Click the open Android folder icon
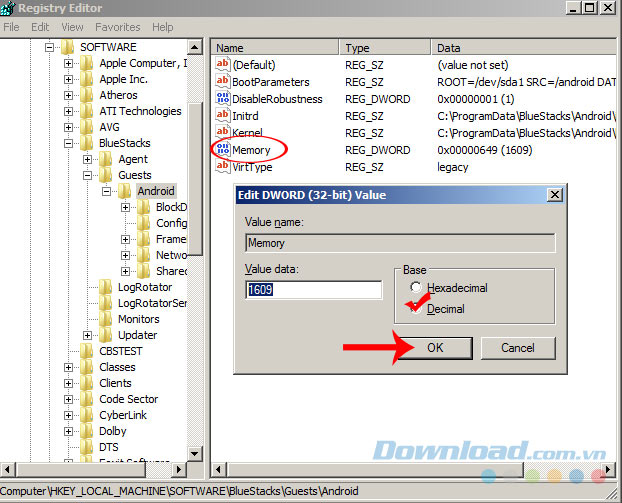Screen dimensions: 622x503 click(x=125, y=191)
